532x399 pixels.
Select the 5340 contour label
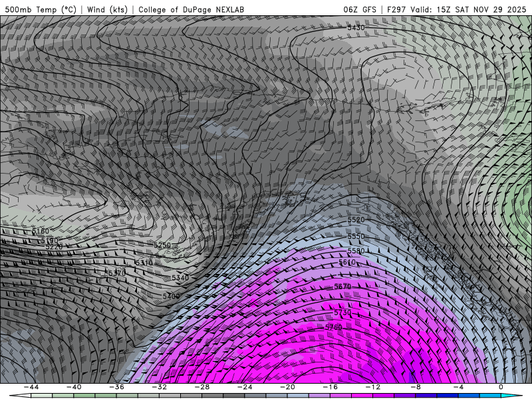click(x=180, y=278)
